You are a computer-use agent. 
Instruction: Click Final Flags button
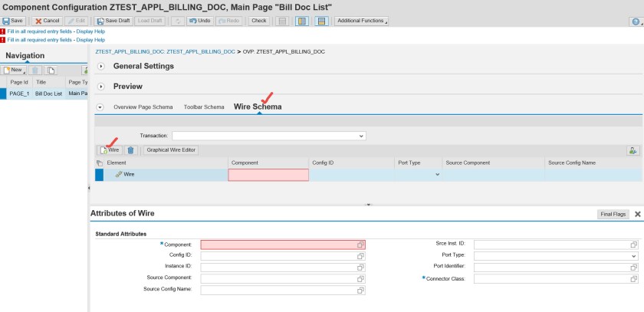[613, 215]
